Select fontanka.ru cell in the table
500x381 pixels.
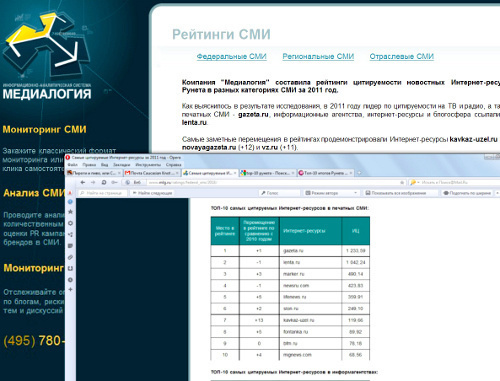310,332
